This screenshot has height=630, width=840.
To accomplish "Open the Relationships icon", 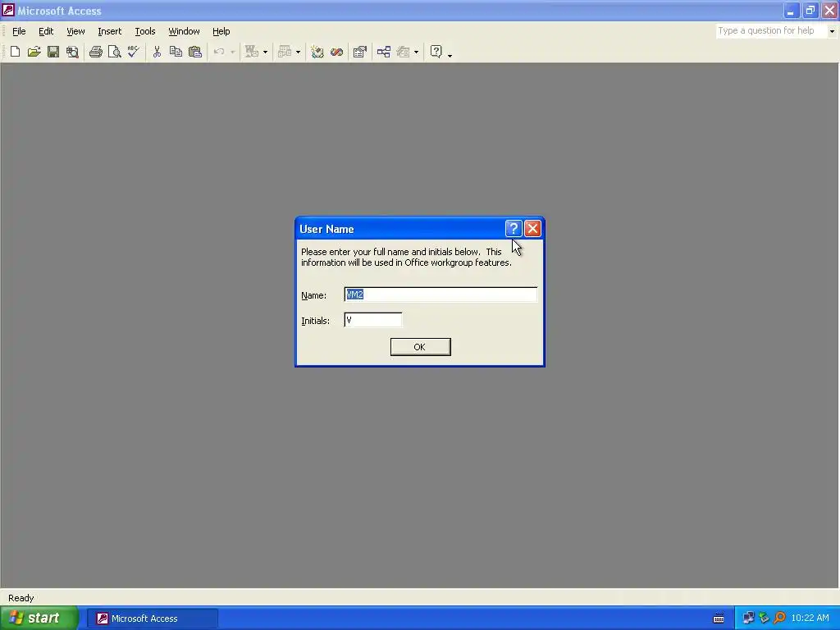I will tap(384, 52).
